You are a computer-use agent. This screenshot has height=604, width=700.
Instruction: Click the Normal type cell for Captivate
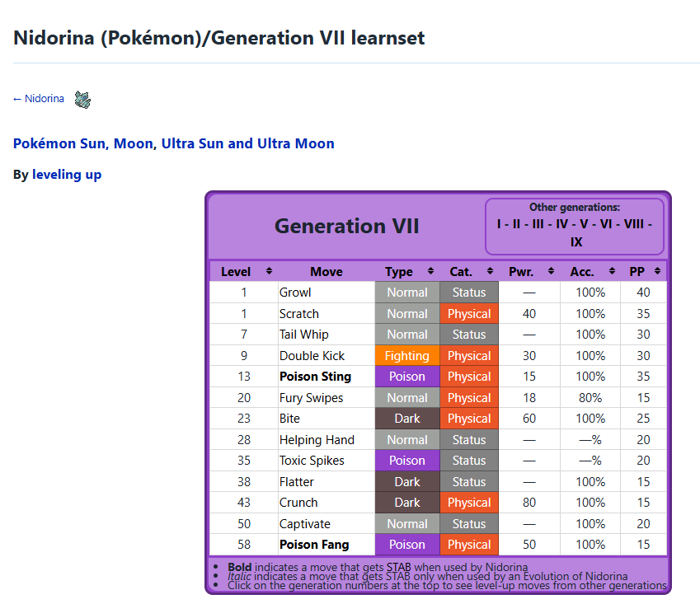pos(407,524)
